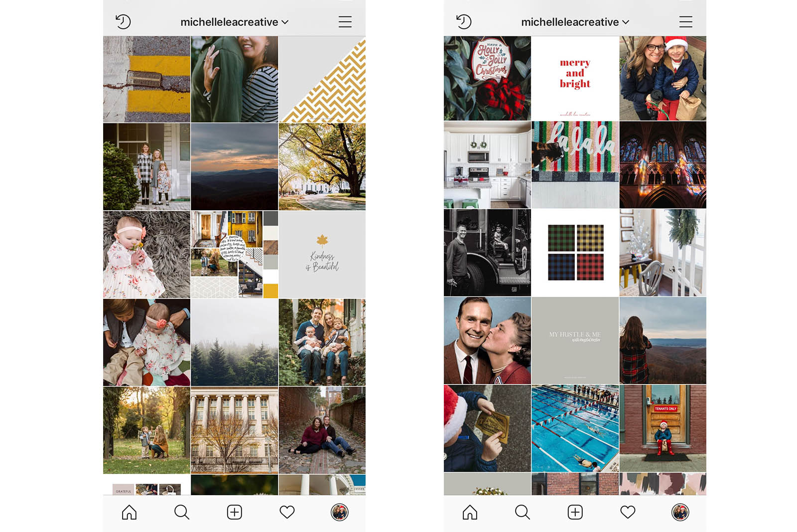Go to Home tab in right phone
The height and width of the screenshot is (532, 797).
[x=470, y=512]
